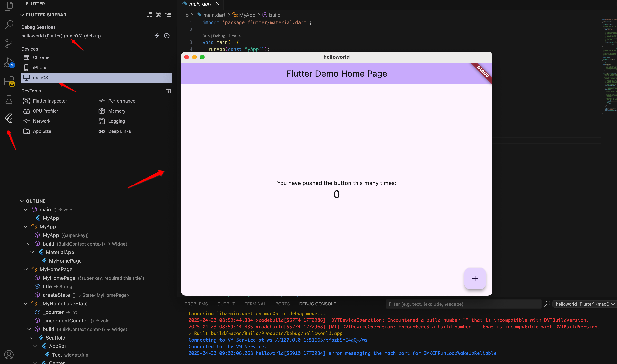This screenshot has height=364, width=617.
Task: Open the Extensions view
Action: coord(9,81)
